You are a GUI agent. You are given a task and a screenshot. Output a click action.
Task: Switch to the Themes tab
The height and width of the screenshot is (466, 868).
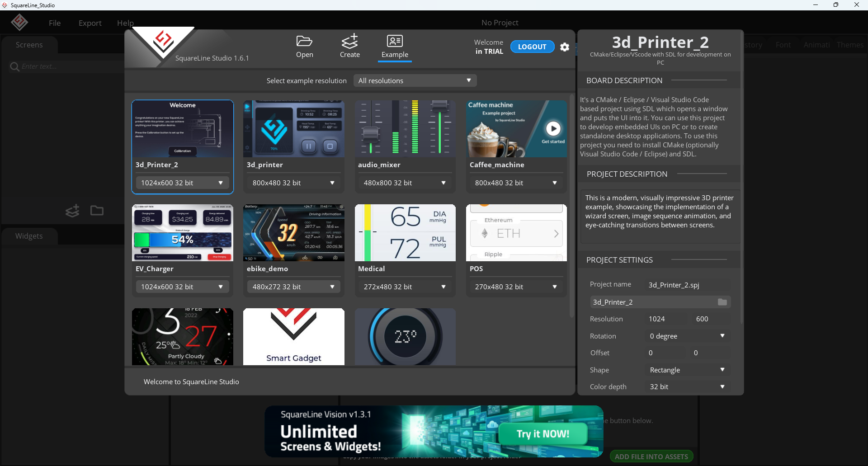[850, 45]
